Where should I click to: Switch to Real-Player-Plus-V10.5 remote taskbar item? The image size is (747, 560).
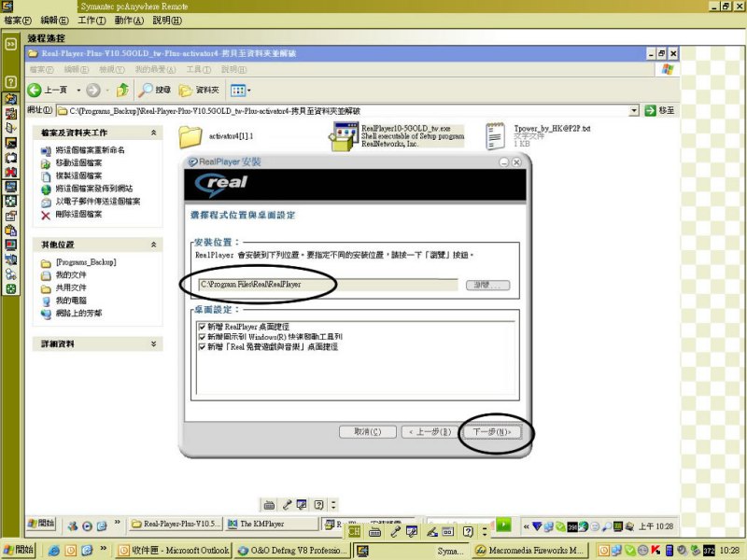coord(176,524)
